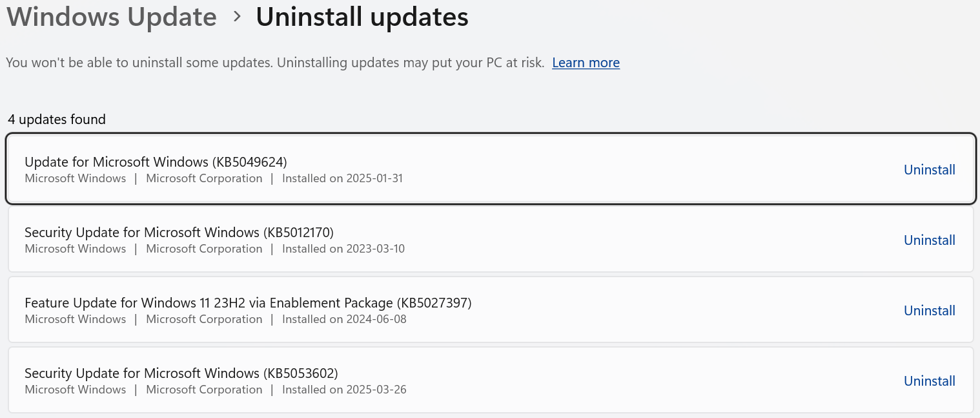Go back to Windows Update breadcrumb
This screenshot has height=418, width=980.
111,17
